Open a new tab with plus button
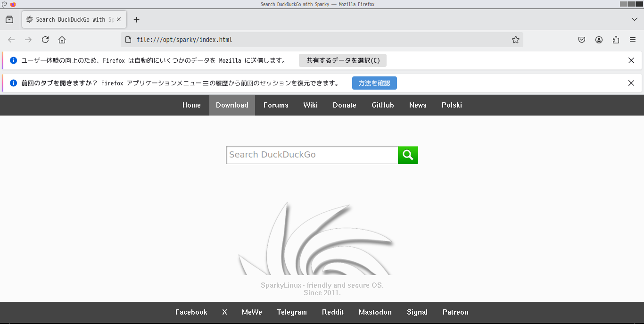The image size is (644, 324). click(136, 19)
